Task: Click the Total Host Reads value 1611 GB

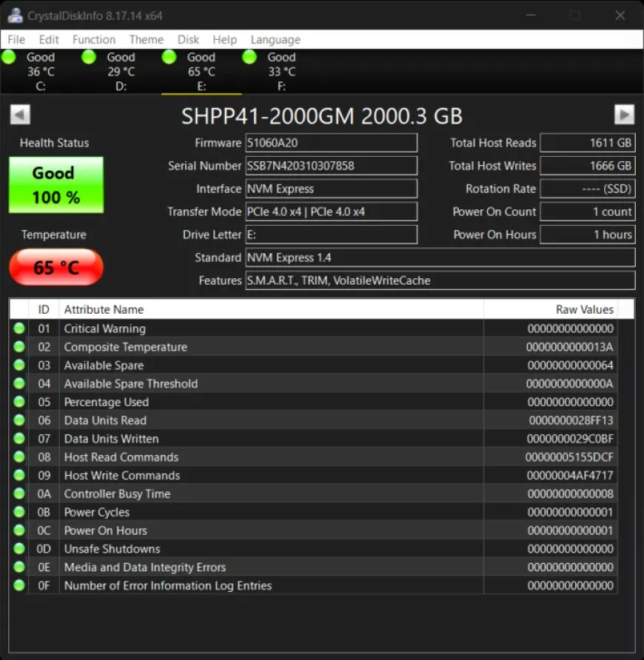Action: click(x=588, y=143)
